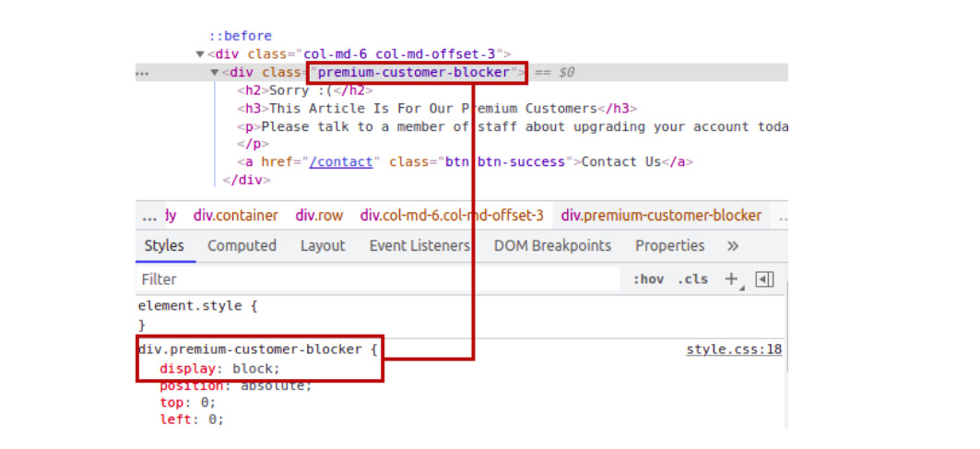
Task: Click the display property name
Action: (x=187, y=369)
